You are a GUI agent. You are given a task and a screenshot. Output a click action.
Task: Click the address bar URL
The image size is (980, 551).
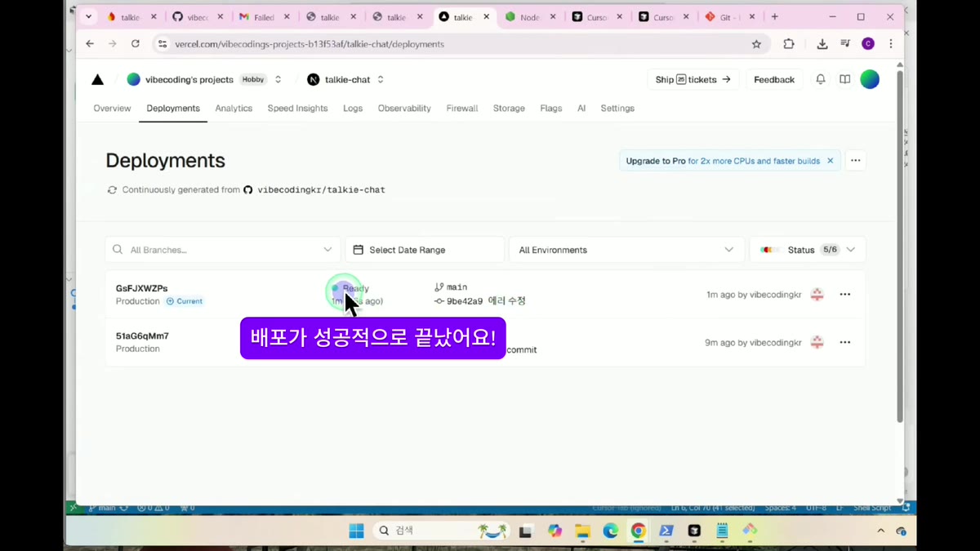pos(310,44)
